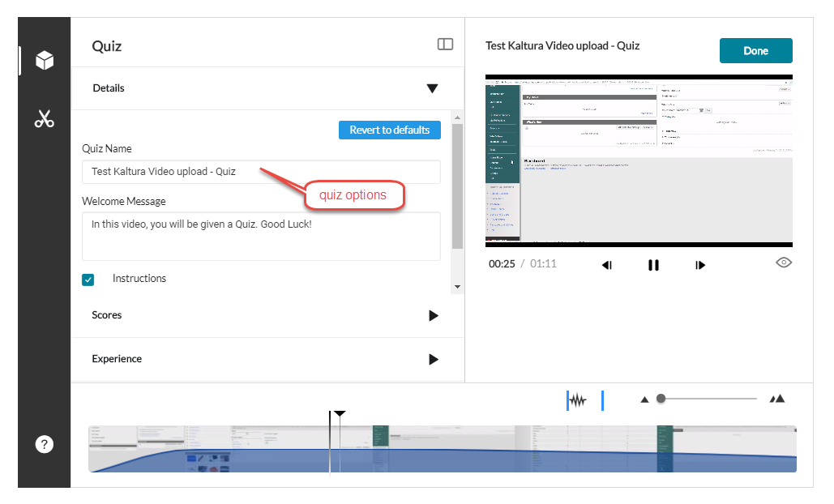Click inside the Welcome Message text box
Viewport: 834px width, 504px height.
coord(261,236)
